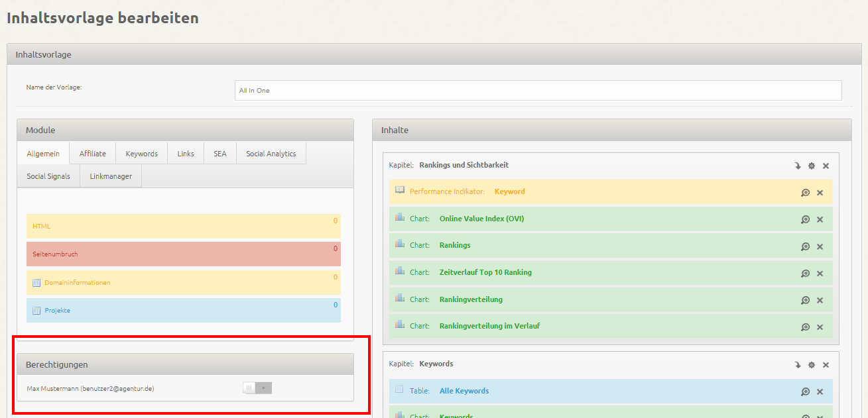This screenshot has width=868, height=418.
Task: Click arrow icon on the Keywords chapter
Action: pyautogui.click(x=798, y=365)
